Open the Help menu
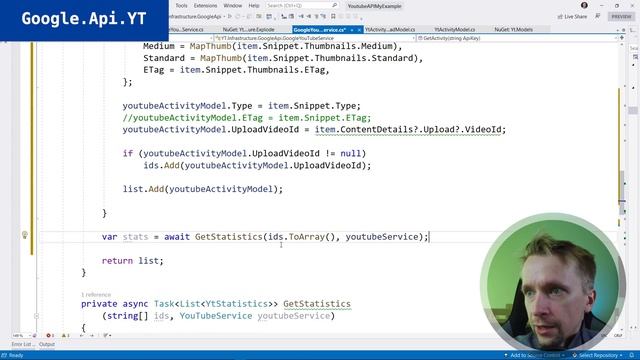The image size is (640, 360). tap(253, 6)
